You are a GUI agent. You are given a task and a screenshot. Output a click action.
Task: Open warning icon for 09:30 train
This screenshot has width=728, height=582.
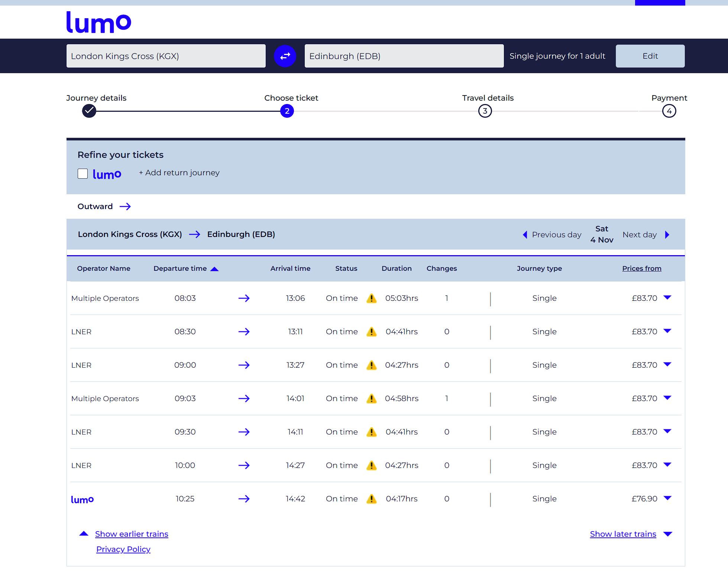[x=371, y=432]
